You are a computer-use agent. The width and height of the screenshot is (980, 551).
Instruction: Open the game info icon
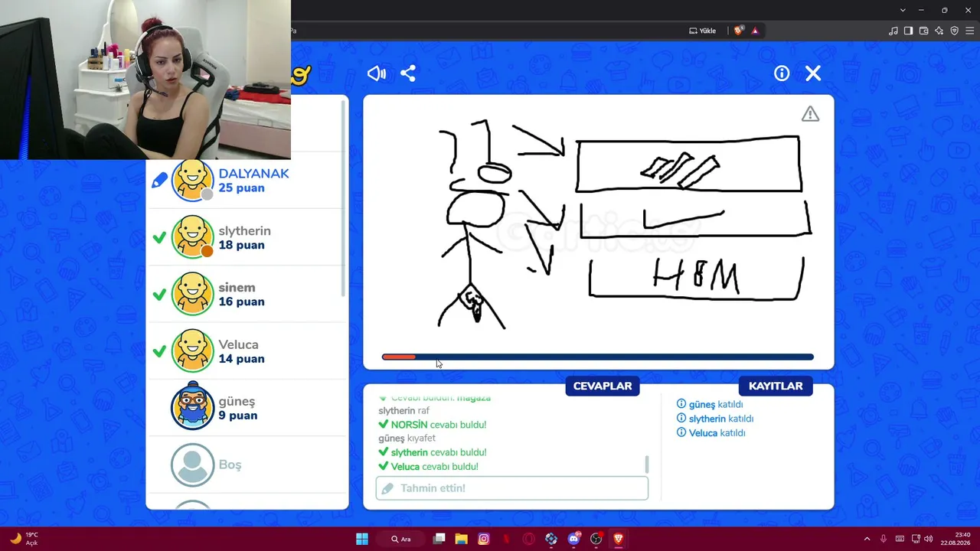coord(782,73)
